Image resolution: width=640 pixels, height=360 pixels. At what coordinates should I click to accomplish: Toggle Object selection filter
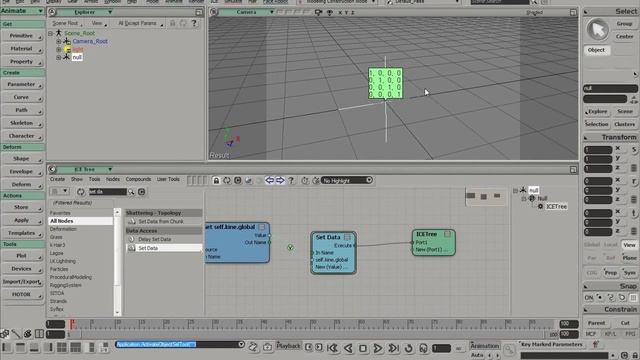[596, 50]
